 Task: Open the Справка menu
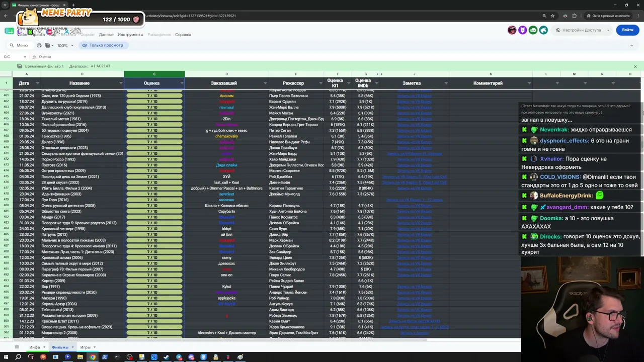click(x=183, y=35)
